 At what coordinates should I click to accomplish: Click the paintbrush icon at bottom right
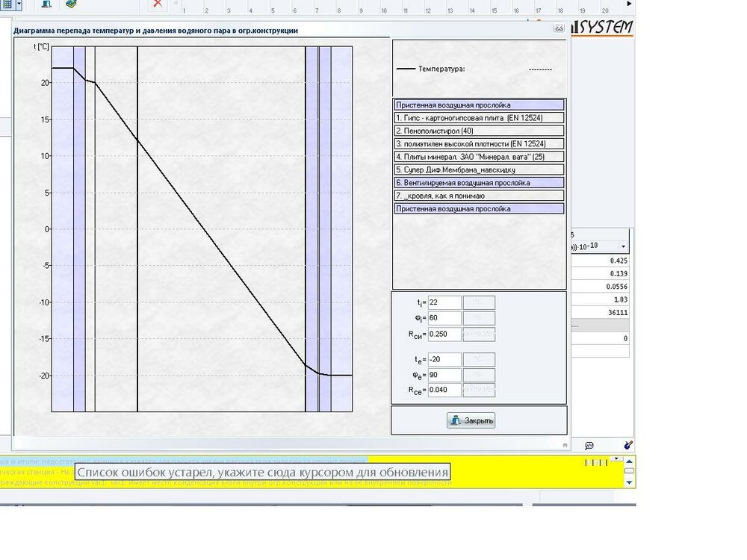pyautogui.click(x=627, y=445)
